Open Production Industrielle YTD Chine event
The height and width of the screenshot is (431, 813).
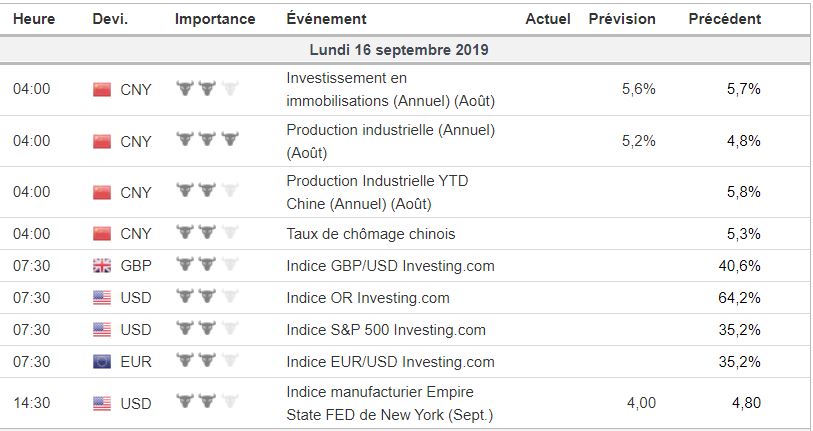[376, 192]
